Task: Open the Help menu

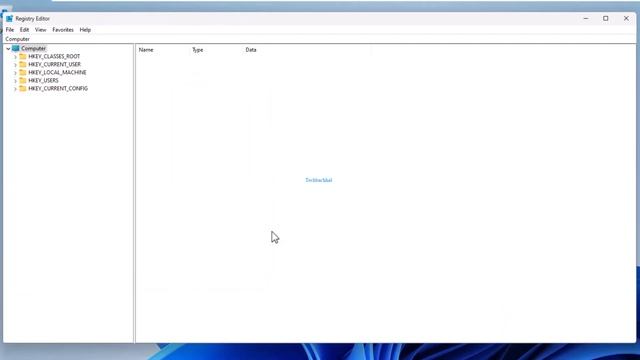Action: point(85,30)
